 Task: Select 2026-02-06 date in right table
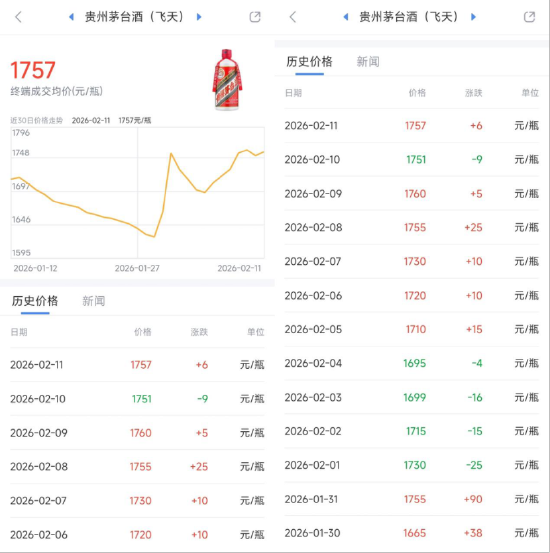click(313, 296)
